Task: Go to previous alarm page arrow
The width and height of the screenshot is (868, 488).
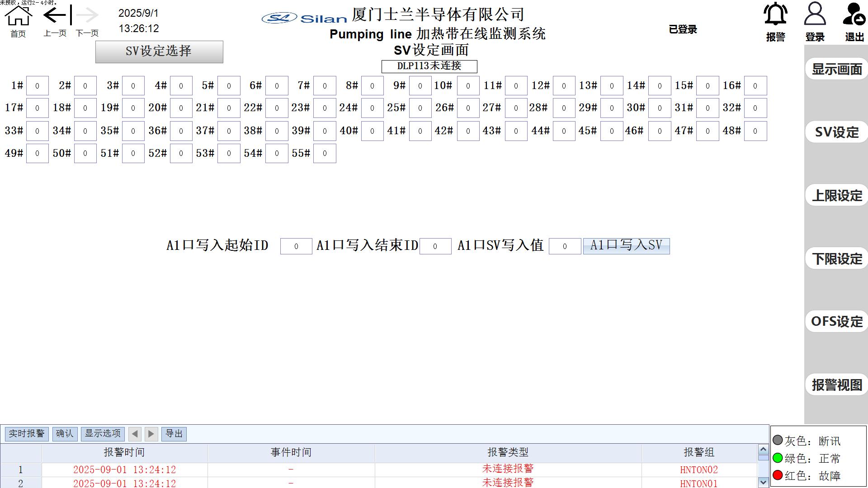Action: [135, 434]
